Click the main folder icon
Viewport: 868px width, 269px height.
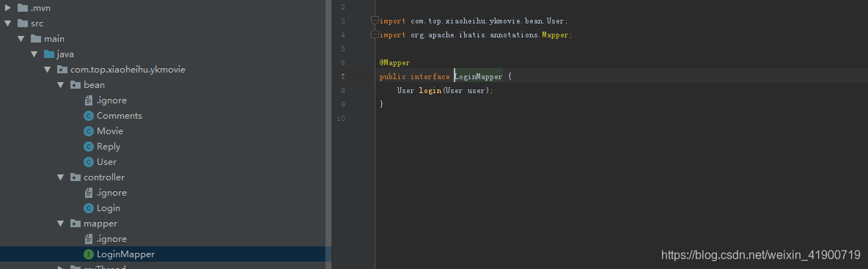(35, 39)
